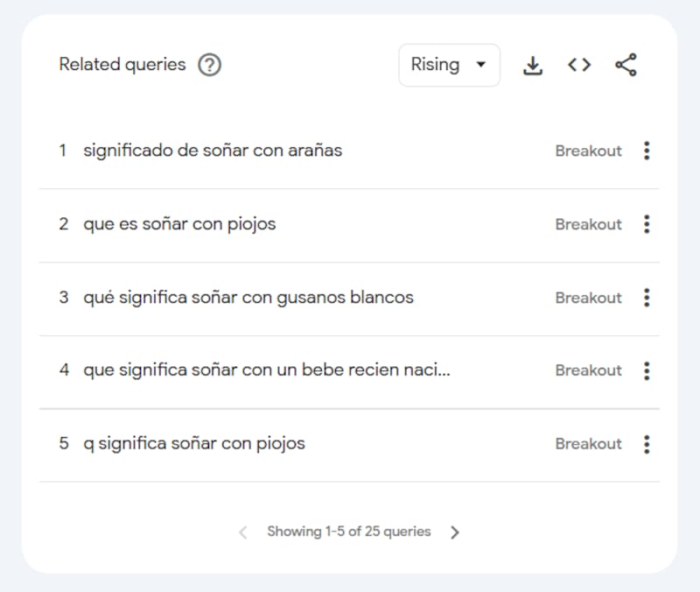
Task: Share the Related queries widget
Action: (624, 64)
